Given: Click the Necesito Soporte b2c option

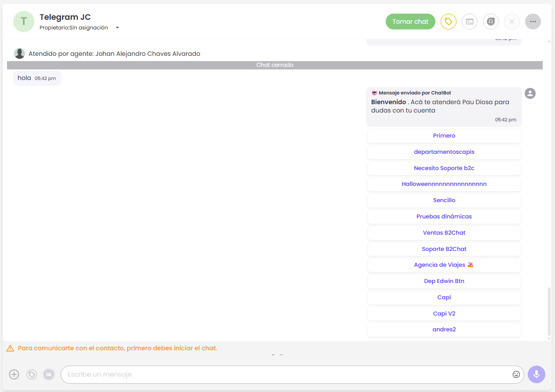Looking at the screenshot, I should tap(444, 168).
